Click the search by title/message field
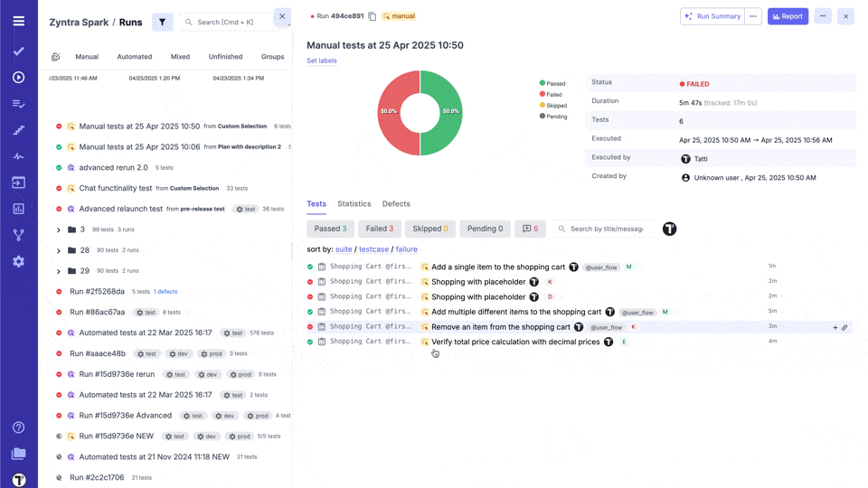The image size is (868, 488). [610, 229]
